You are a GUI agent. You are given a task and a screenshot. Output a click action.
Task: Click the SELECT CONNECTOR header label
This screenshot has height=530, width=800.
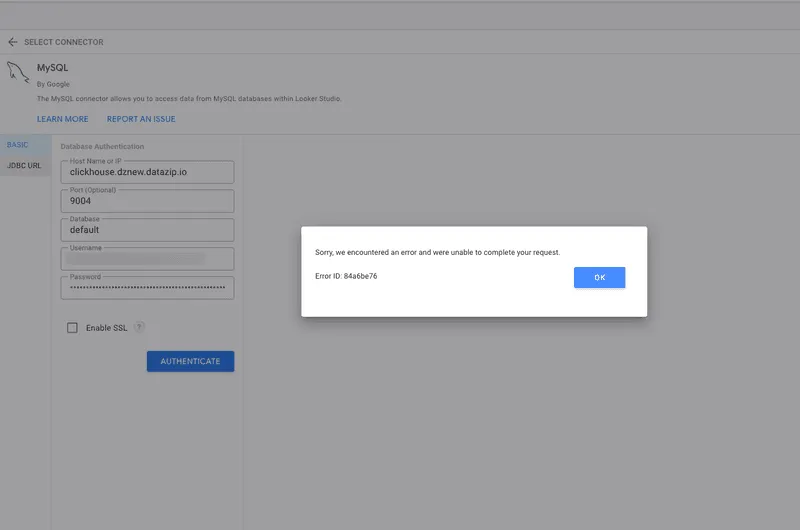point(64,42)
